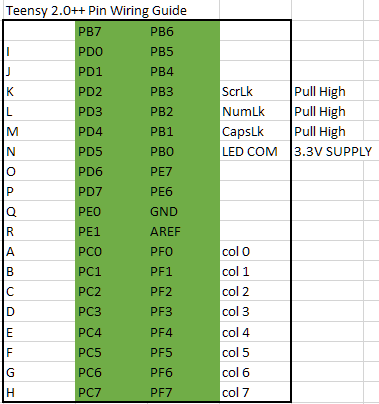The image size is (379, 404).
Task: Click the PF4 cell
Action: point(183,332)
